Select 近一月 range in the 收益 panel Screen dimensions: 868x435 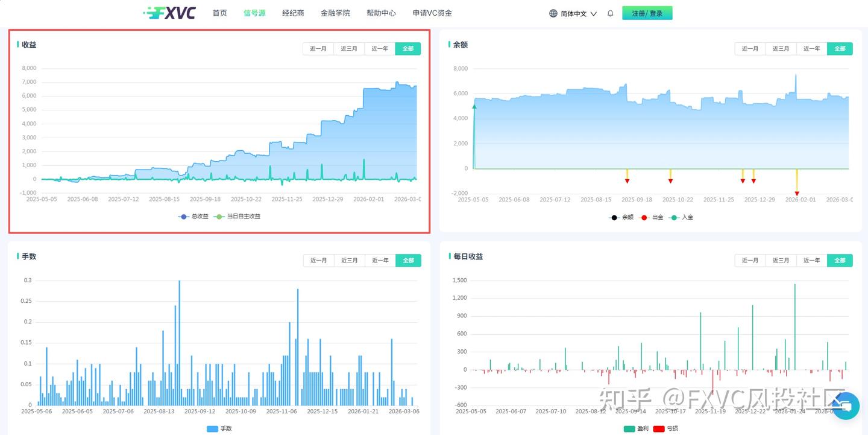[x=318, y=48]
